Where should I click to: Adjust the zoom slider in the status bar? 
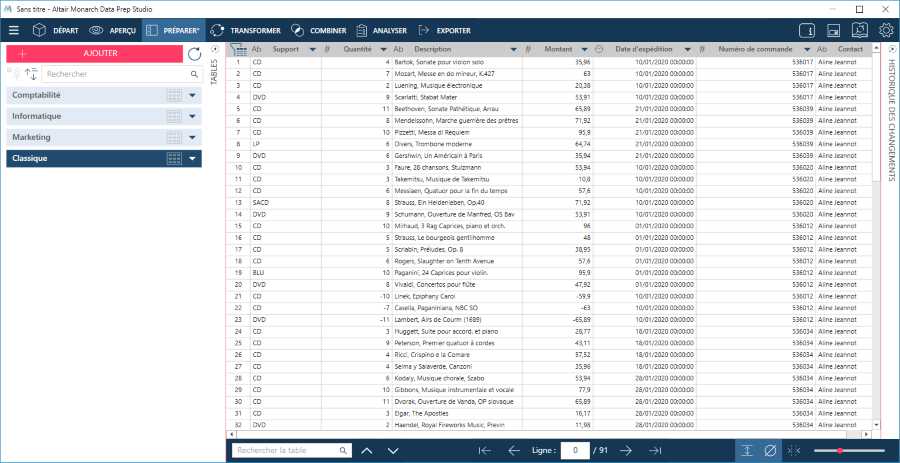pos(838,451)
